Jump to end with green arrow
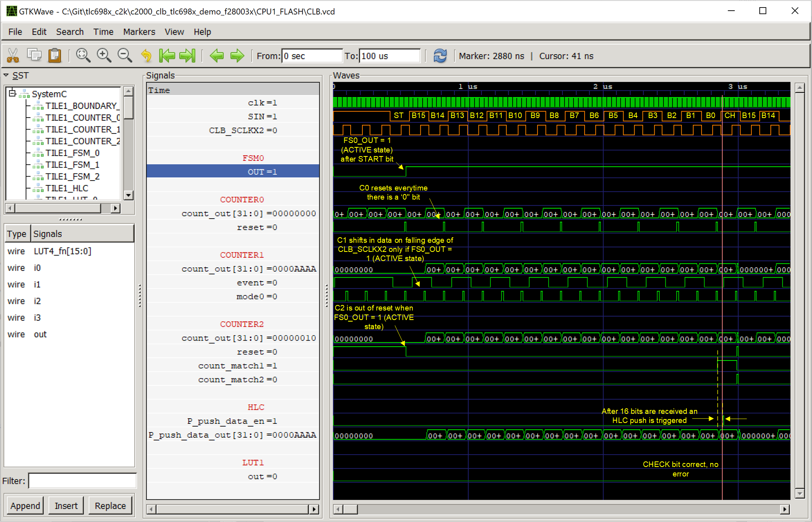 (x=187, y=55)
